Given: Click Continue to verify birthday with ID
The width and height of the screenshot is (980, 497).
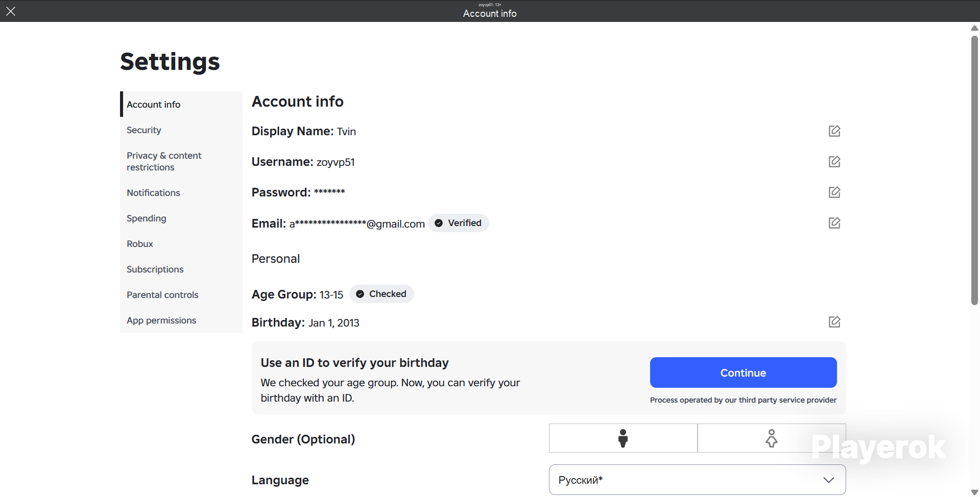Looking at the screenshot, I should tap(743, 372).
